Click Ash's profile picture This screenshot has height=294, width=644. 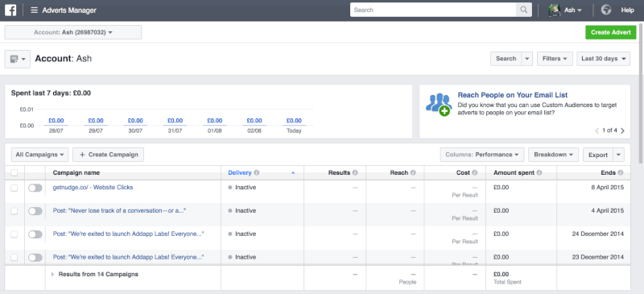point(555,10)
